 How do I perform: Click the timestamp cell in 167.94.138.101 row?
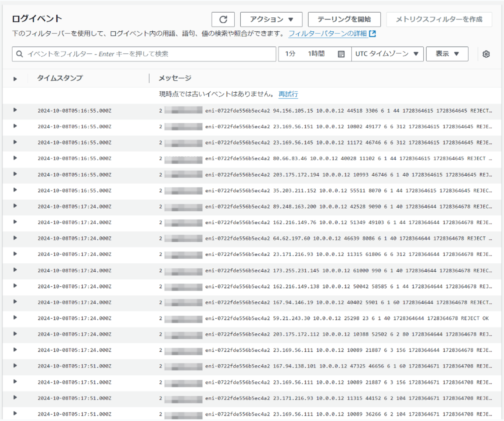click(75, 366)
